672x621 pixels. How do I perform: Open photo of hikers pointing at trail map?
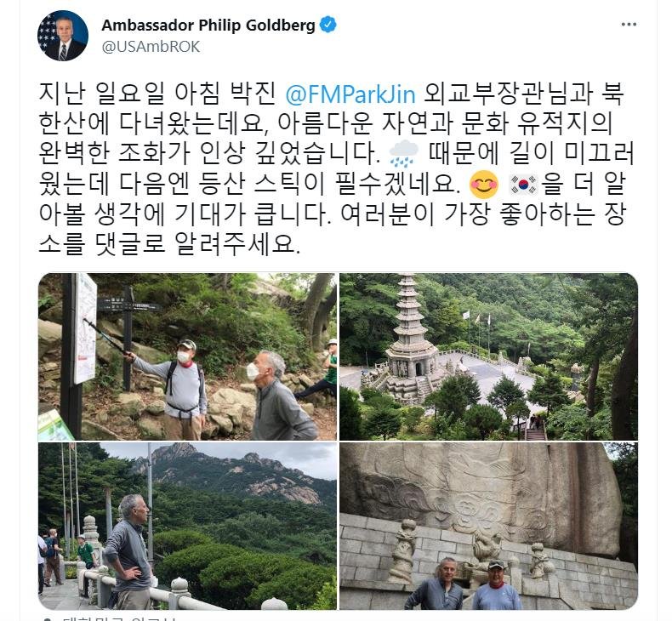187,356
